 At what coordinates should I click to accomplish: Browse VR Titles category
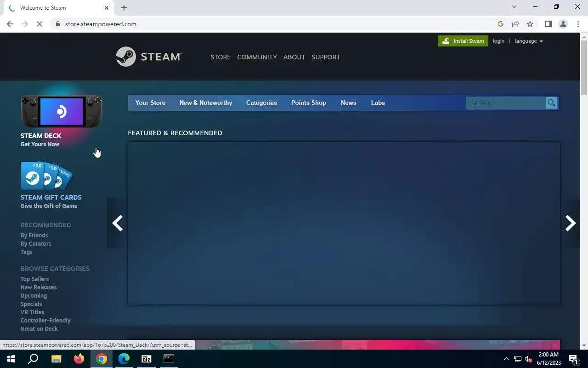click(32, 312)
